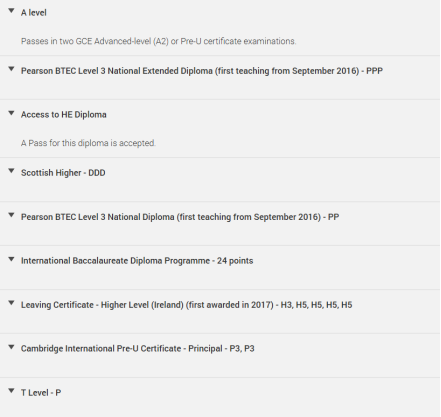Collapse the A level section arrow
Viewport: 441px width, 417px height.
[11, 11]
